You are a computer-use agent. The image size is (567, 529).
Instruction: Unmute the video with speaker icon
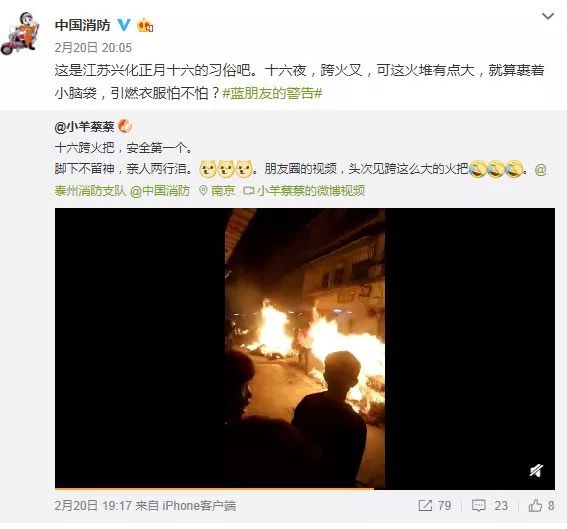point(536,470)
